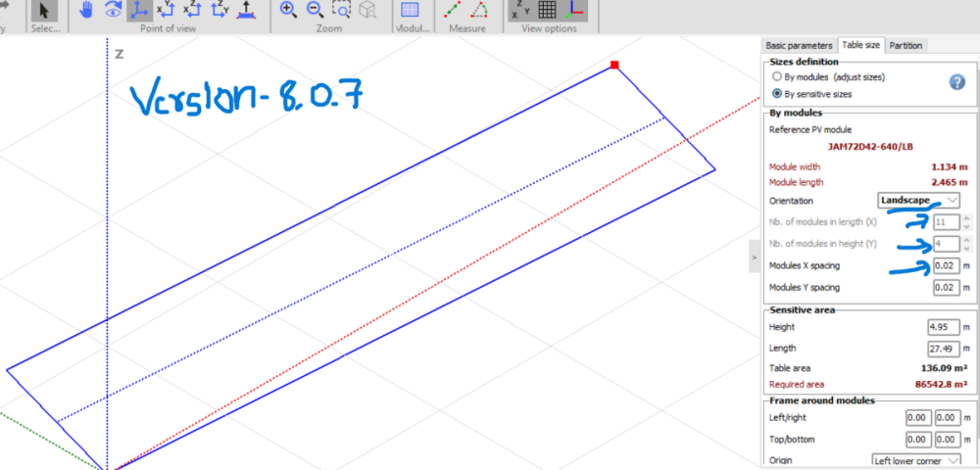
Task: Switch to the XZ plane view
Action: (192, 10)
